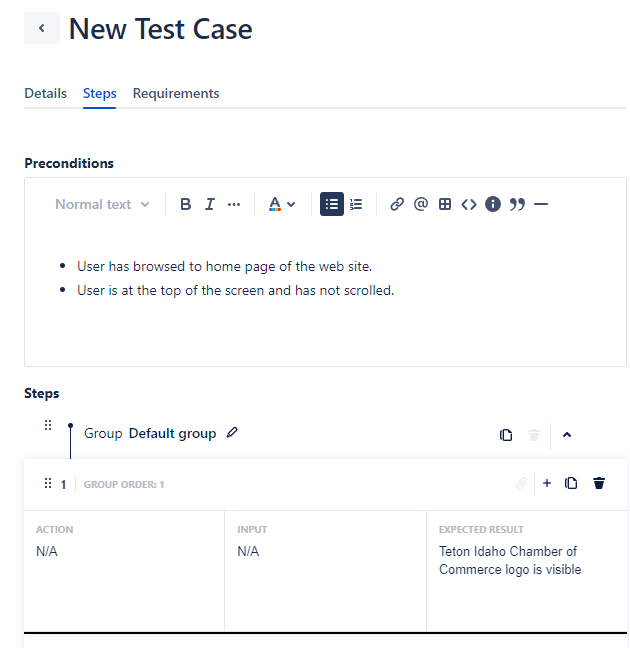Collapse the Default group steps
Screen dimensions: 630x648
pos(567,435)
